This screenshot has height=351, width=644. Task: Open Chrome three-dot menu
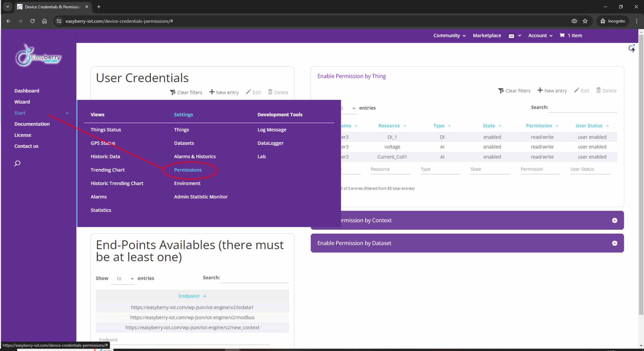click(x=636, y=21)
